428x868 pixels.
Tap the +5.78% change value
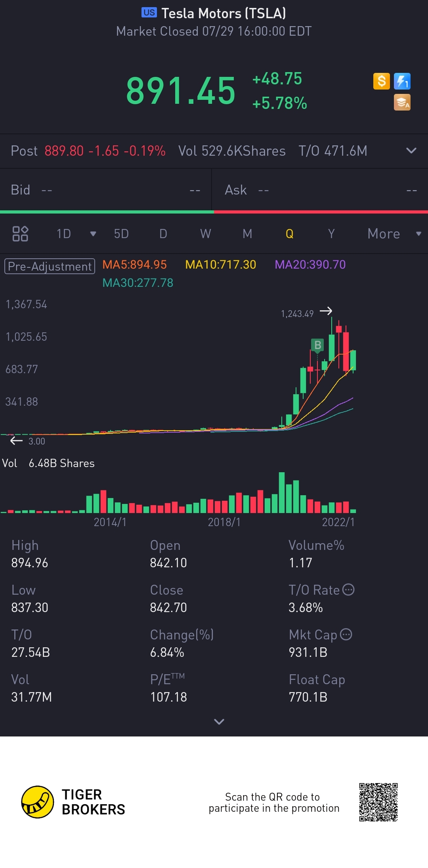pyautogui.click(x=280, y=103)
